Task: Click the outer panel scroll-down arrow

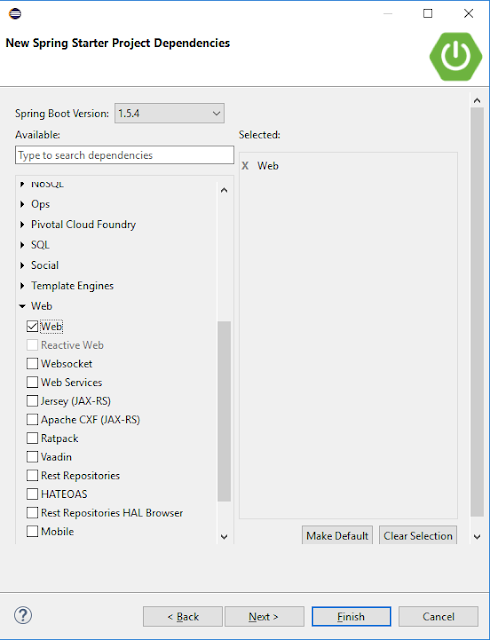Action: click(477, 537)
